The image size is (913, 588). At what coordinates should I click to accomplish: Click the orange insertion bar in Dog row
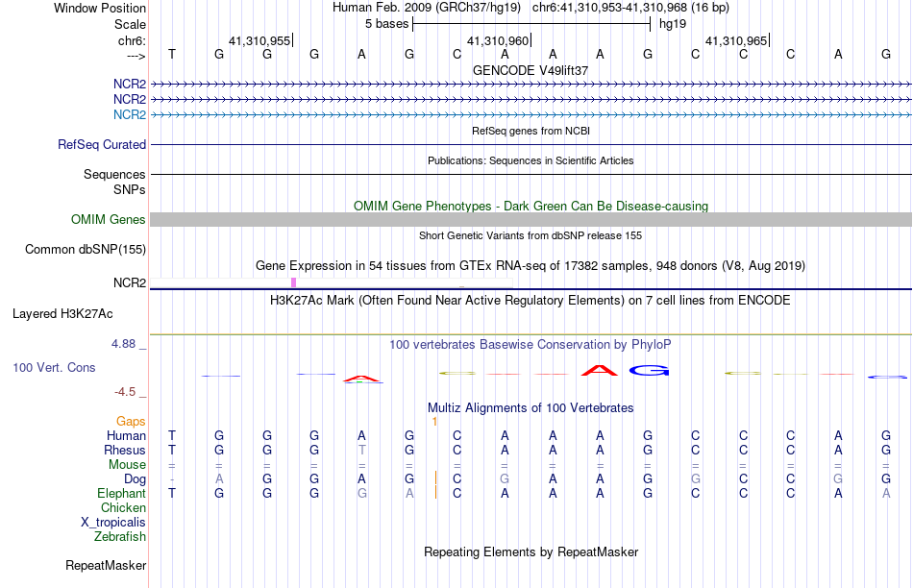(435, 478)
